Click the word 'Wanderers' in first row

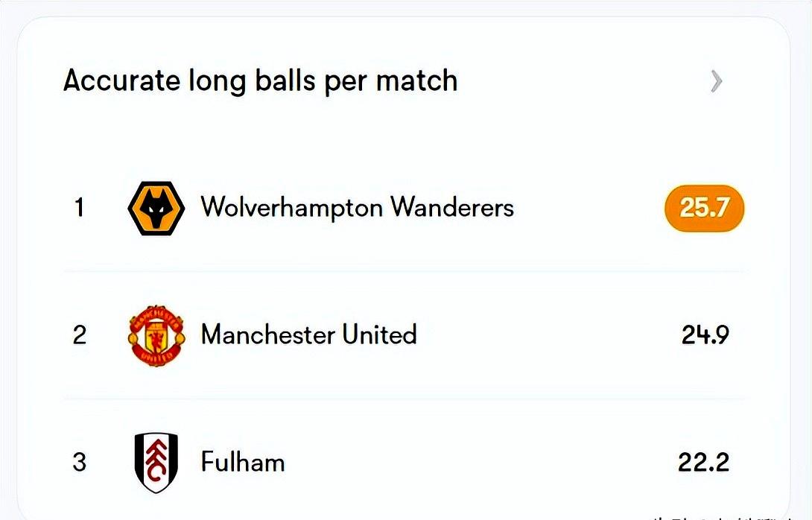click(x=452, y=206)
